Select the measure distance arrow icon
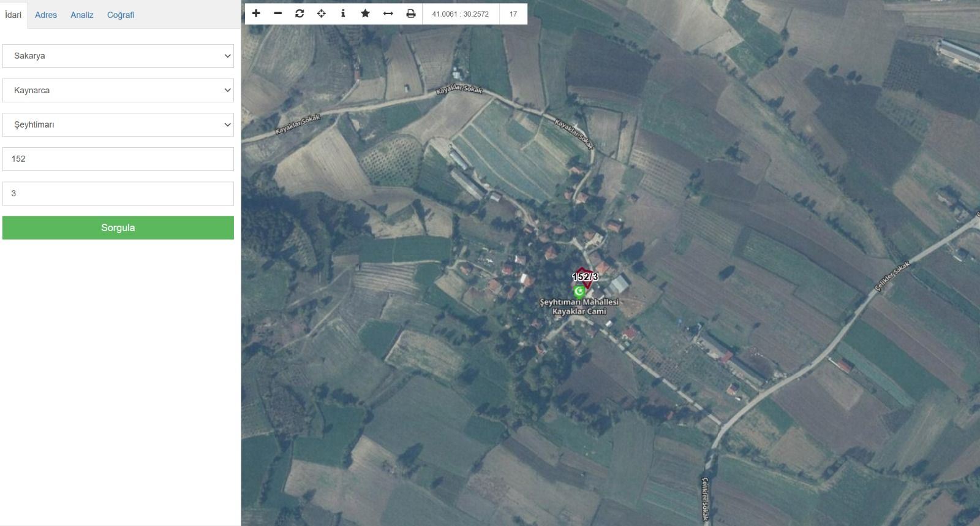Screen dimensions: 980x526 tap(388, 13)
